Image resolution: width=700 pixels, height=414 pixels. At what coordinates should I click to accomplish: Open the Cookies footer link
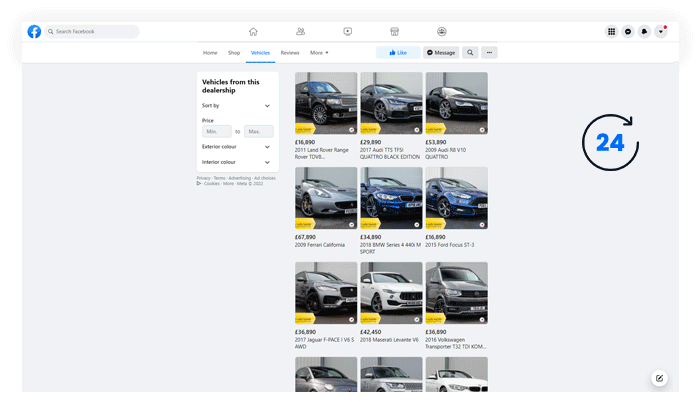coord(212,184)
